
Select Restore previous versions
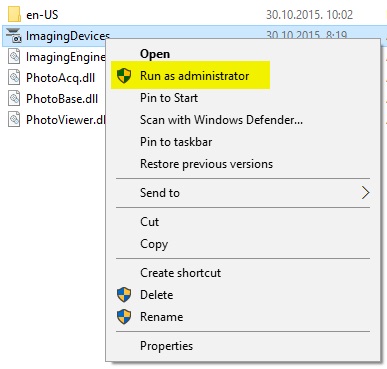206,164
